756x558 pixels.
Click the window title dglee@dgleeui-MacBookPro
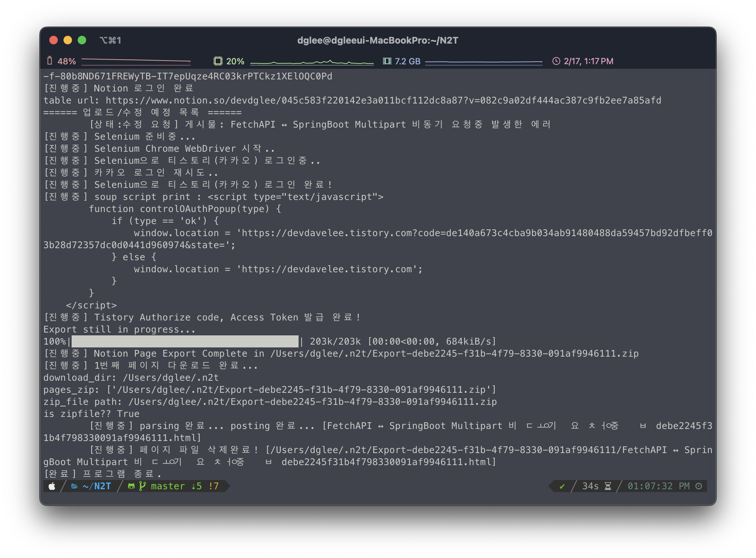tap(377, 40)
